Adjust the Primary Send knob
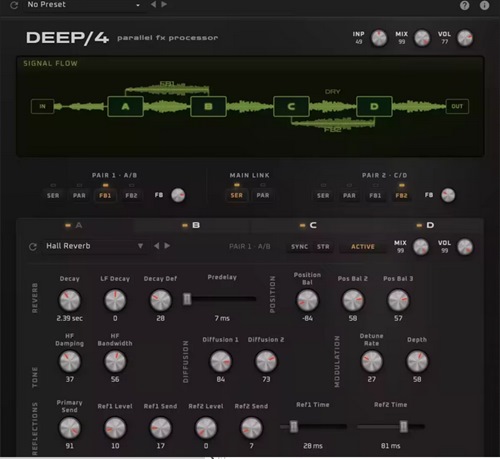 point(70,428)
